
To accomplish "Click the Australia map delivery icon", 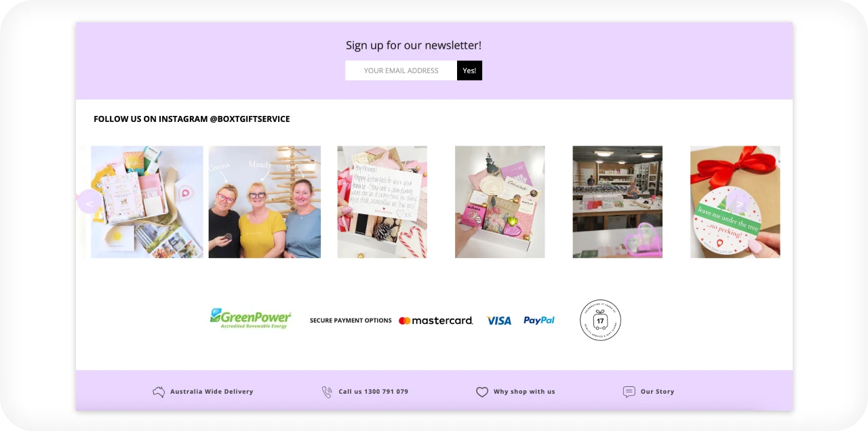I will click(x=159, y=392).
